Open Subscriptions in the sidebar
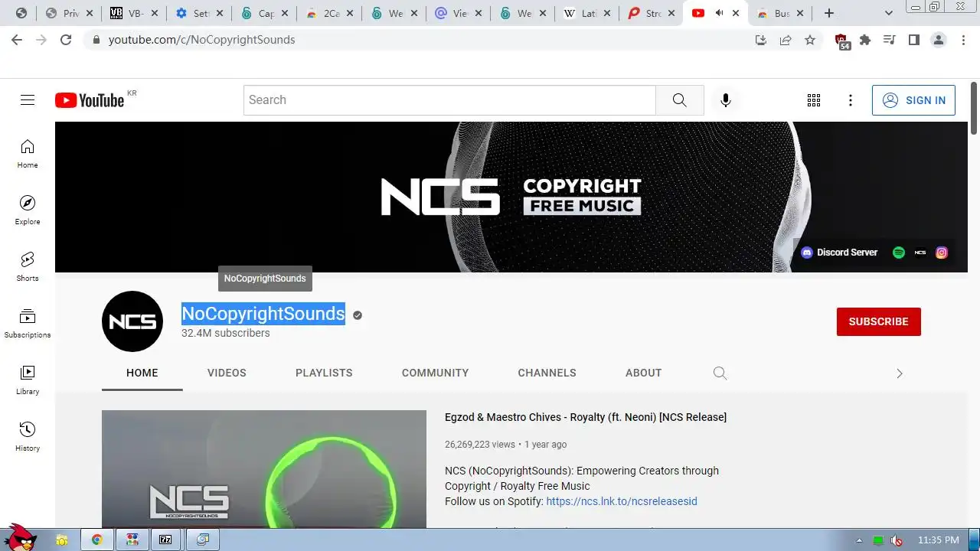980x551 pixels. tap(28, 324)
